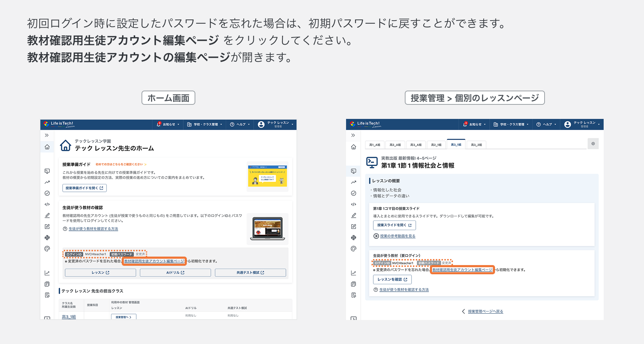Open the lesson monitor icon in the home screen sidebar
Viewport: 644px width, 344px height.
[47, 171]
